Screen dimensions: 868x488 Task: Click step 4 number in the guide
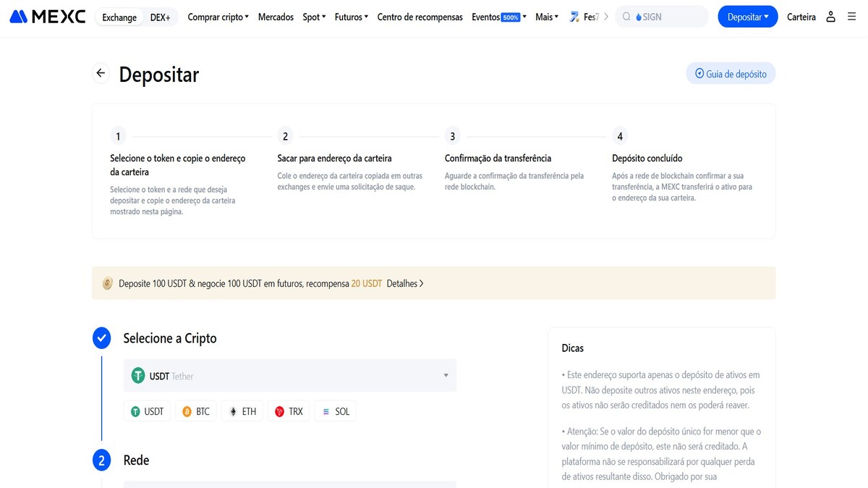click(x=620, y=136)
